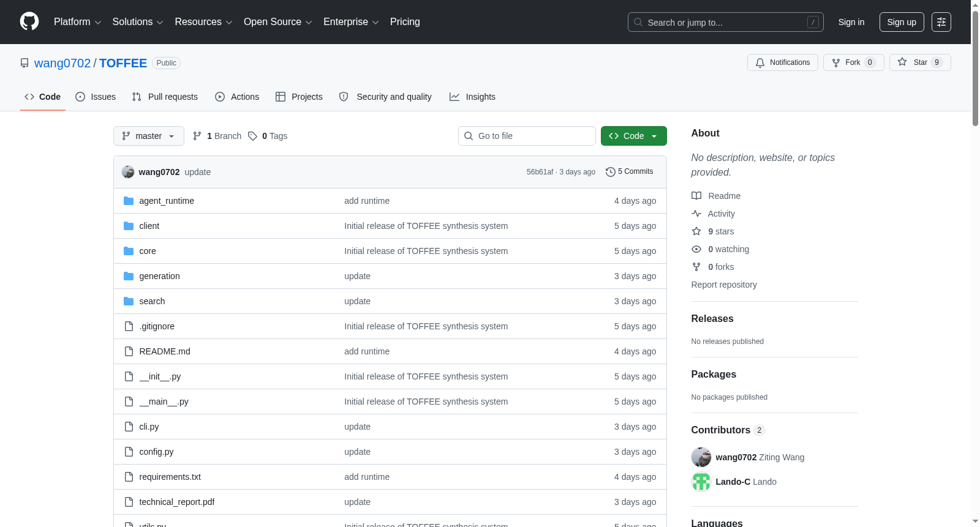Click the tag icon next to Tags

click(252, 136)
